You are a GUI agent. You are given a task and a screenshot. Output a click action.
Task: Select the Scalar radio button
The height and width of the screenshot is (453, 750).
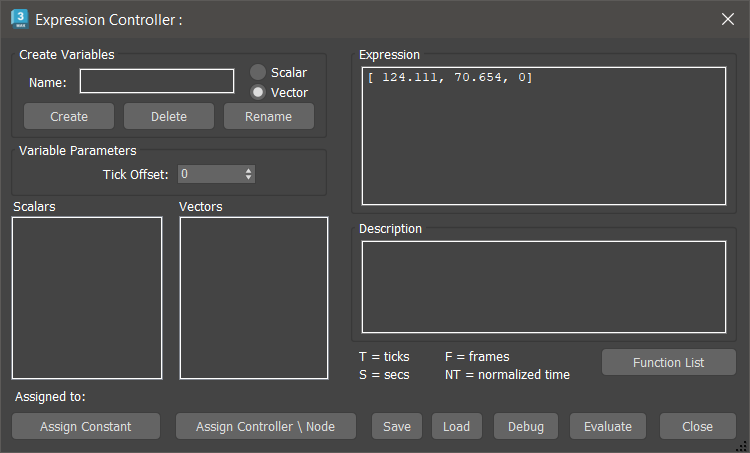[258, 72]
